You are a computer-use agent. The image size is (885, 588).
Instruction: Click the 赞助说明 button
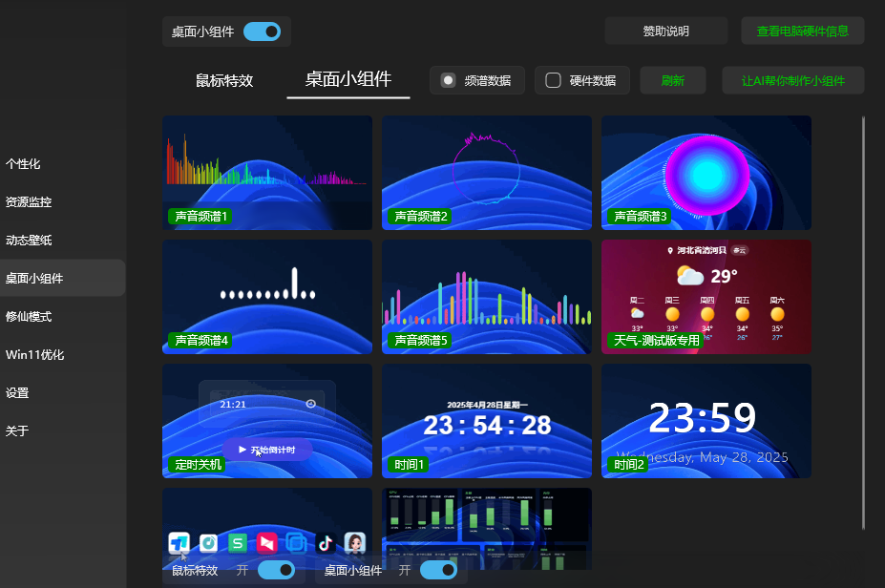[x=666, y=31]
